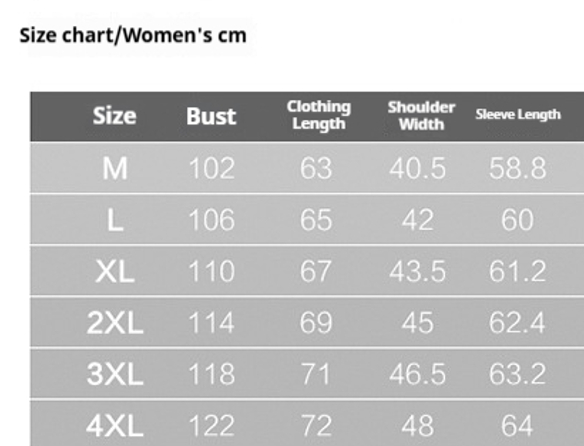This screenshot has width=584, height=446.
Task: Click clothing length value 65
Action: click(316, 219)
